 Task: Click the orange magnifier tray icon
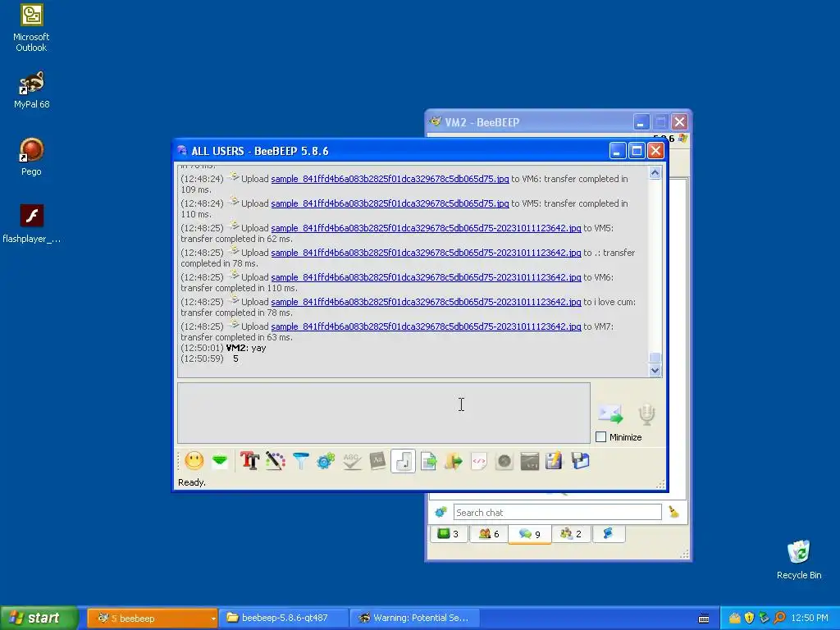tap(779, 619)
